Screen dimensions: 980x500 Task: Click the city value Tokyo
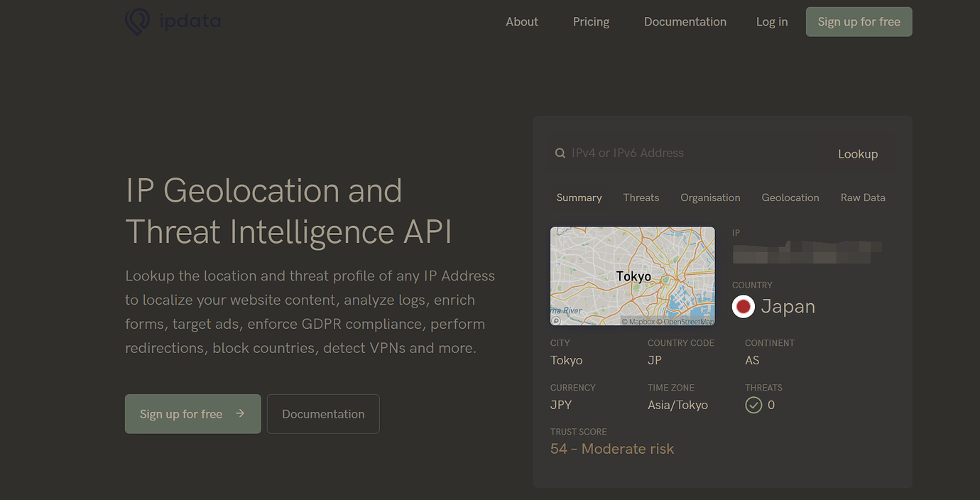click(x=567, y=361)
